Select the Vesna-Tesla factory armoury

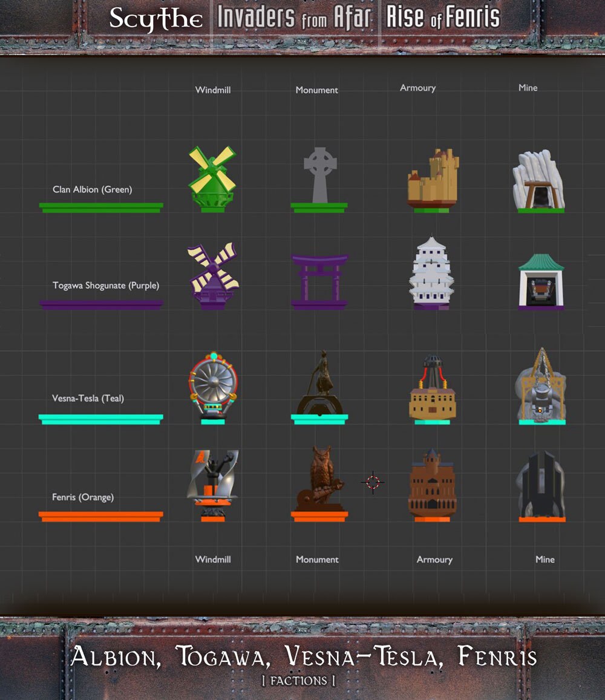tap(432, 389)
